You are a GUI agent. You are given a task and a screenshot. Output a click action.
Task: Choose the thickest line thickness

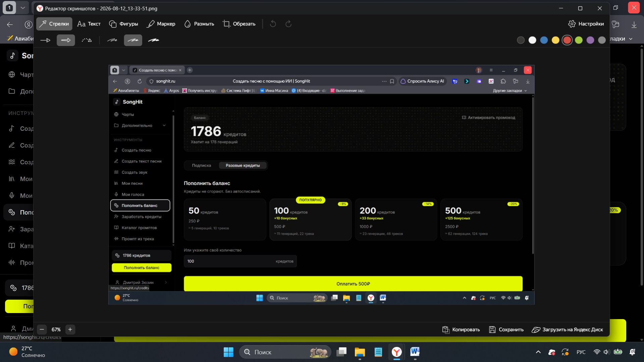pos(154,40)
